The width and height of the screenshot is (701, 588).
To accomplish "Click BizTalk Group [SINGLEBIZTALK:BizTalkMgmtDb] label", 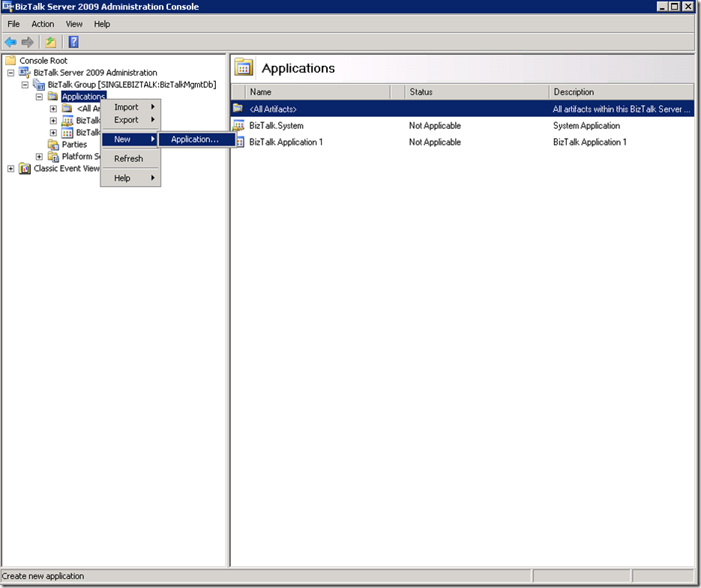I will (132, 85).
